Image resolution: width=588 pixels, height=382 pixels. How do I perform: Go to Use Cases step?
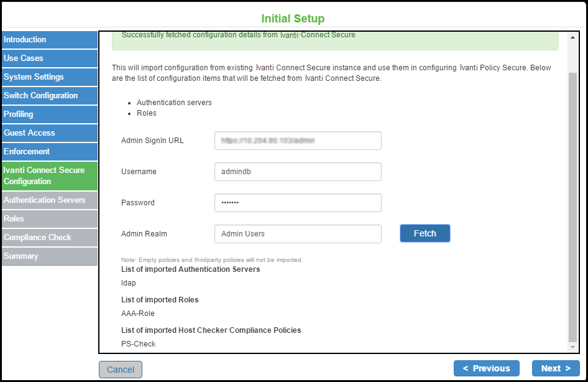click(48, 58)
